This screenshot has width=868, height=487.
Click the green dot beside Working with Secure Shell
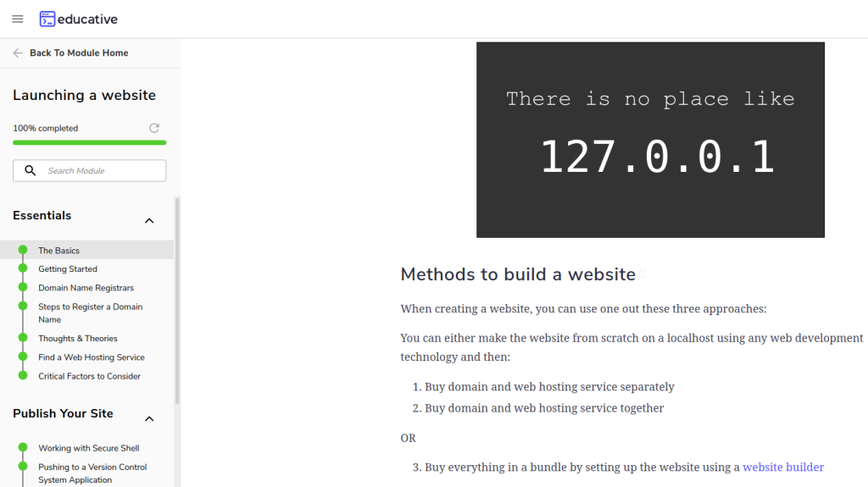pos(23,447)
